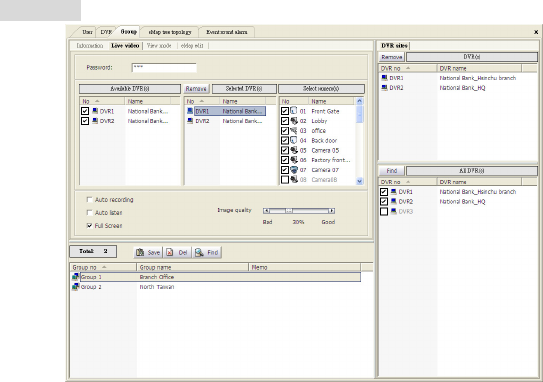Open the Event sound alarm tab
Image resolution: width=543 pixels, height=382 pixels.
tap(226, 32)
